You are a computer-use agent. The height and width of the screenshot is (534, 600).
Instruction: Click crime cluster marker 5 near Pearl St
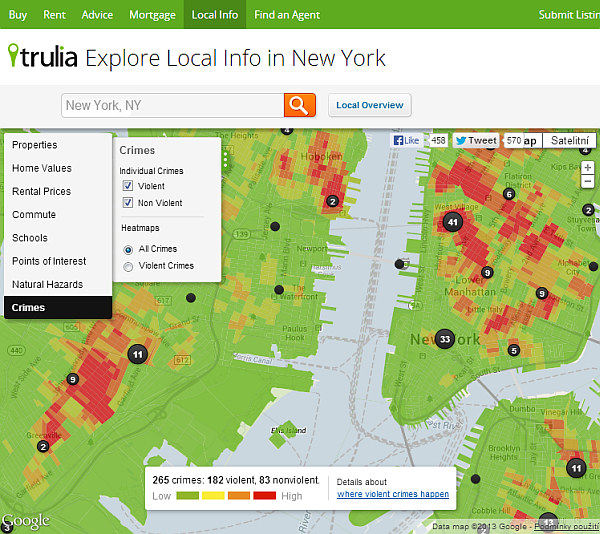tap(514, 350)
